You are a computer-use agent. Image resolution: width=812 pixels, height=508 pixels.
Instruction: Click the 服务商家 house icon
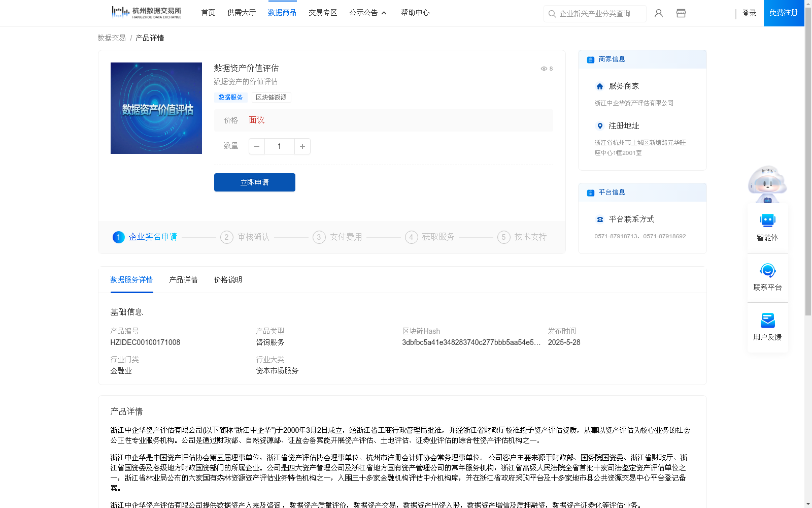(600, 86)
